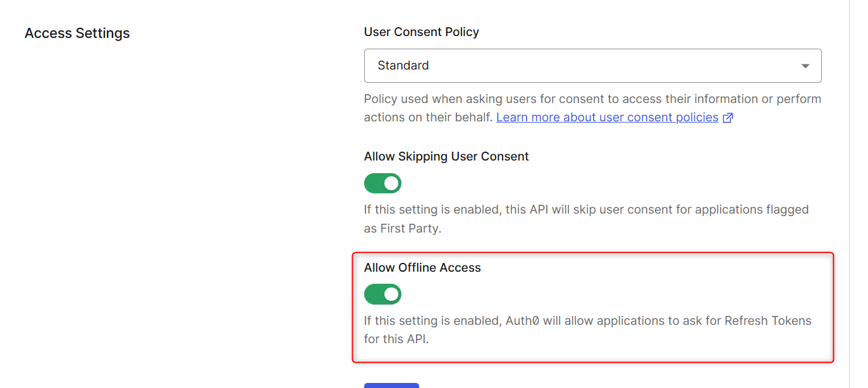Click the blue button below Offline Access

tap(391, 385)
